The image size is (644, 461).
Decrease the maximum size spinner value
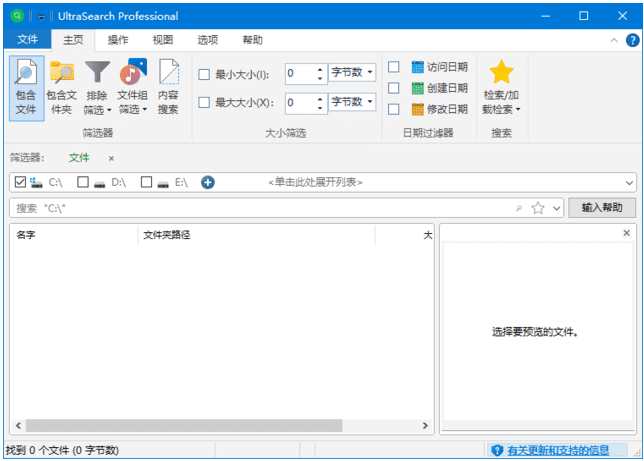pos(320,108)
